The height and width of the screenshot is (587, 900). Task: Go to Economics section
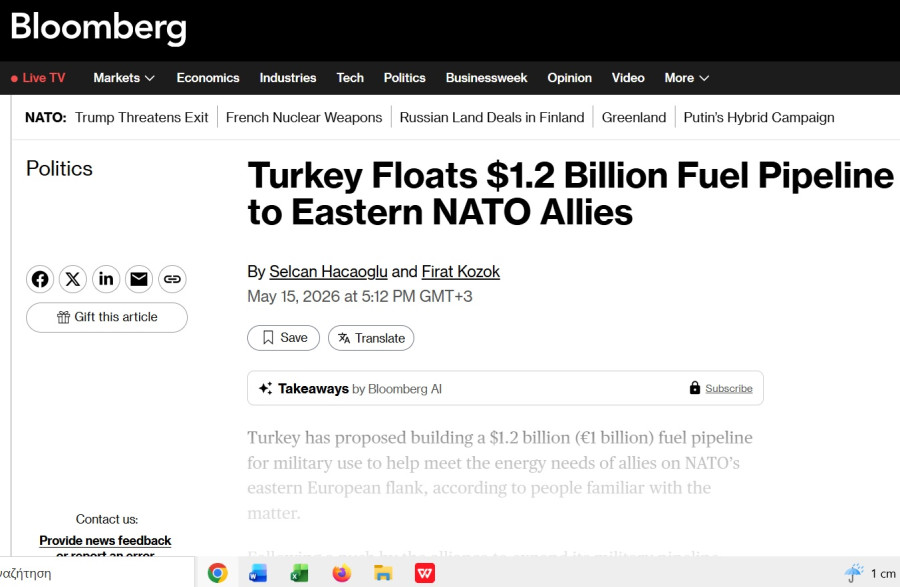[x=208, y=78]
